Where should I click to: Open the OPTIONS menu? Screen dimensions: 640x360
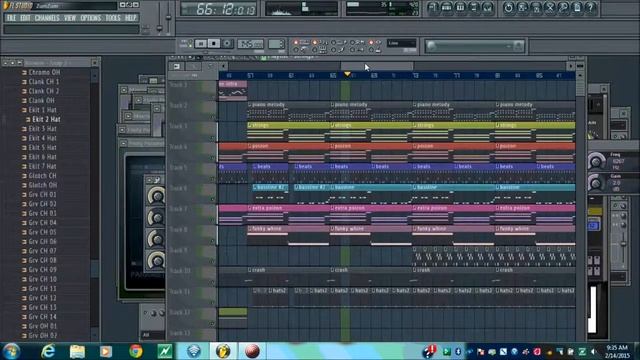click(x=91, y=18)
